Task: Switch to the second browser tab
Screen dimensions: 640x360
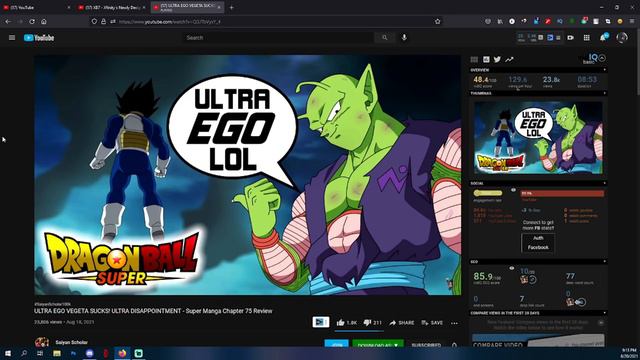Action: (x=112, y=7)
